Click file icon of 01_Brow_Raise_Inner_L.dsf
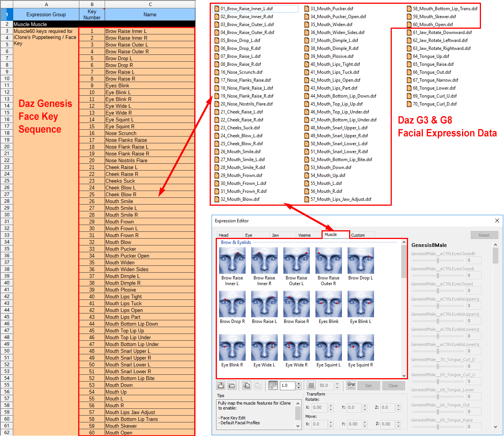Viewport: 504px width, 436px height. click(217, 9)
